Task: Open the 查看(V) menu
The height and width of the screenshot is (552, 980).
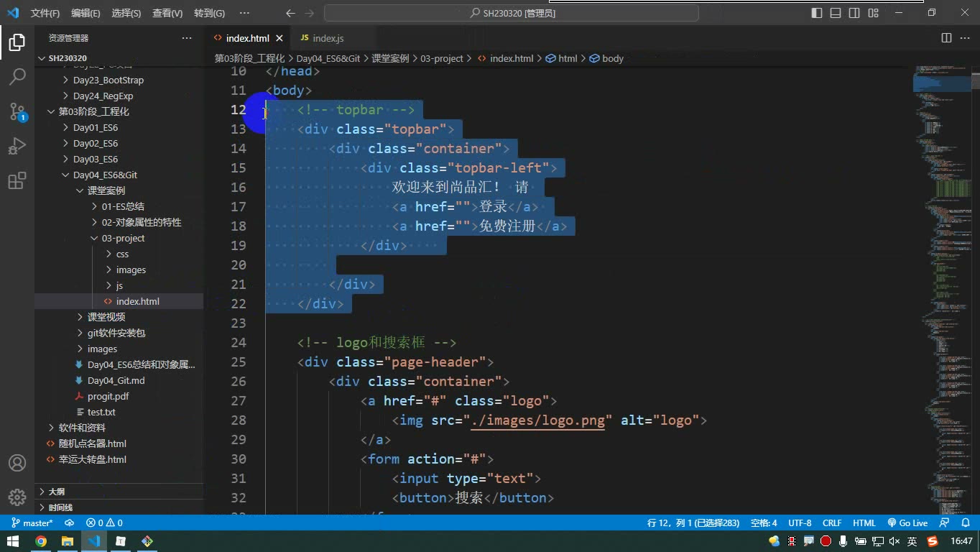Action: [167, 13]
